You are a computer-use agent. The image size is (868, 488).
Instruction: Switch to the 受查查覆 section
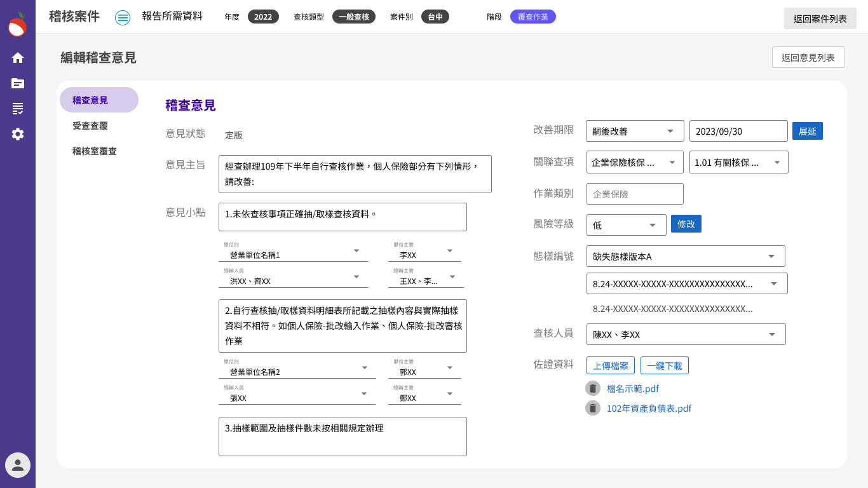pos(90,126)
